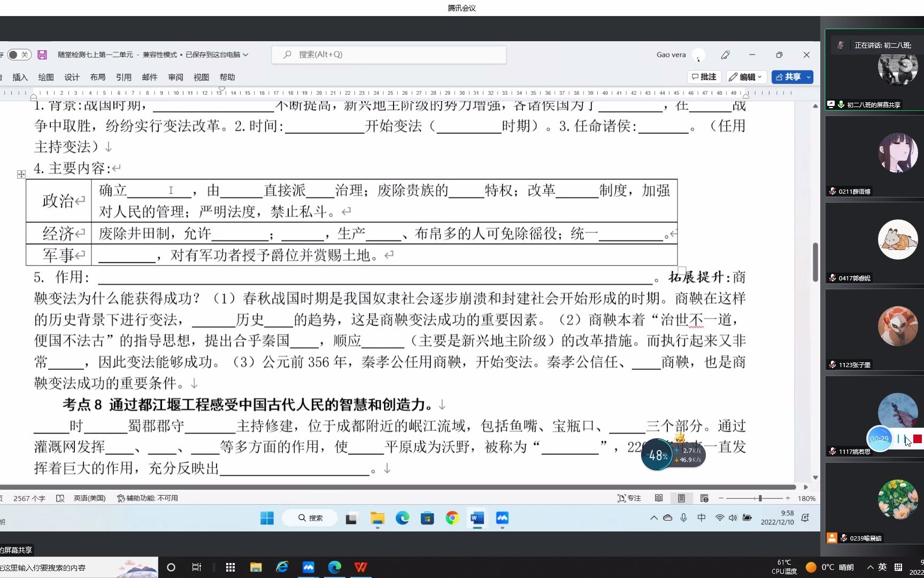Image resolution: width=924 pixels, height=578 pixels.
Task: Open File Explorer on shared-screen taskbar
Action: pos(378,518)
